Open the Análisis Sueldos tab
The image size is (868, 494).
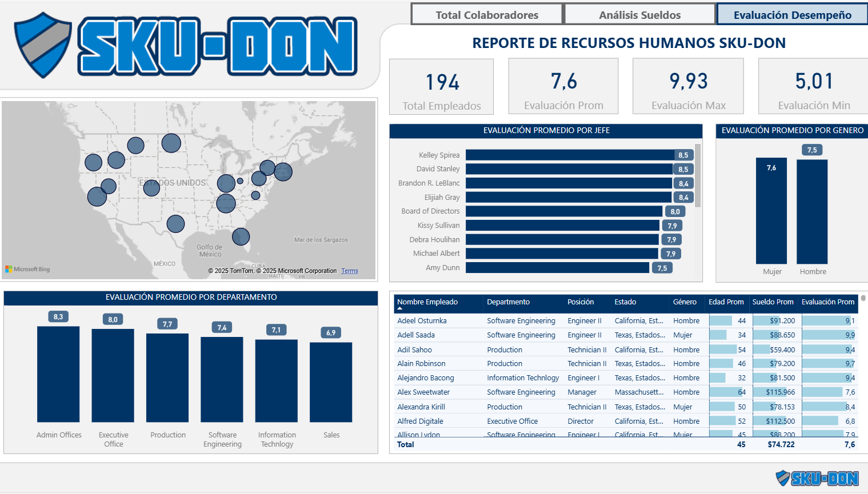[639, 15]
